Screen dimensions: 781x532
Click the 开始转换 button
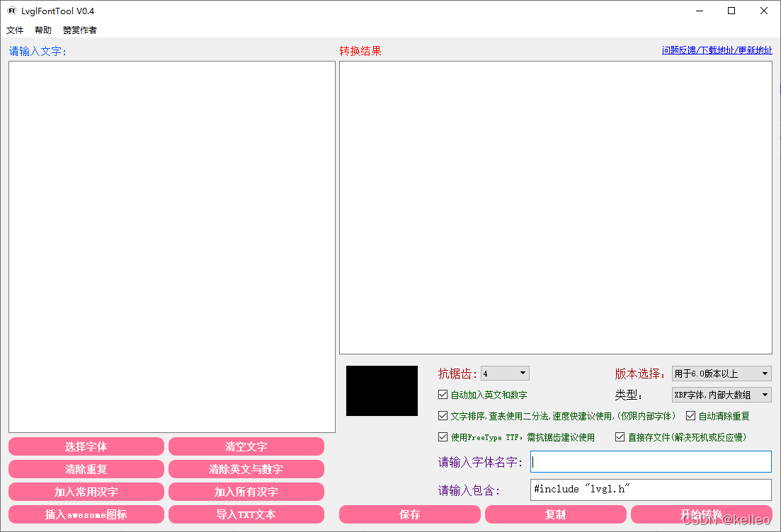coord(701,514)
